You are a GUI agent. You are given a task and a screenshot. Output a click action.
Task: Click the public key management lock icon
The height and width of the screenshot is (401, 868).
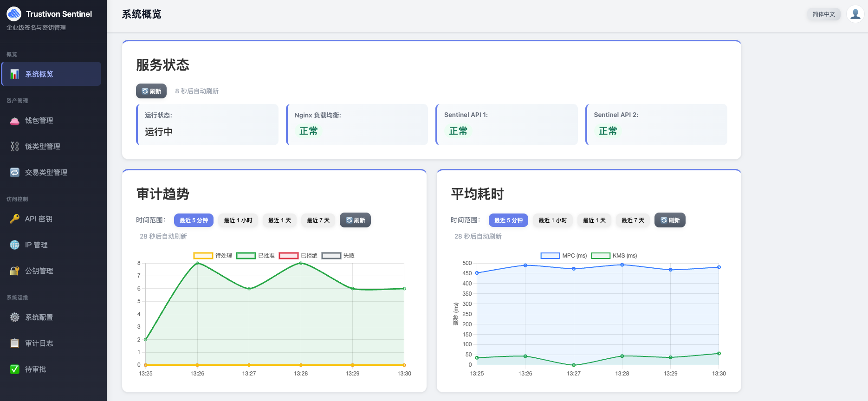tap(15, 271)
